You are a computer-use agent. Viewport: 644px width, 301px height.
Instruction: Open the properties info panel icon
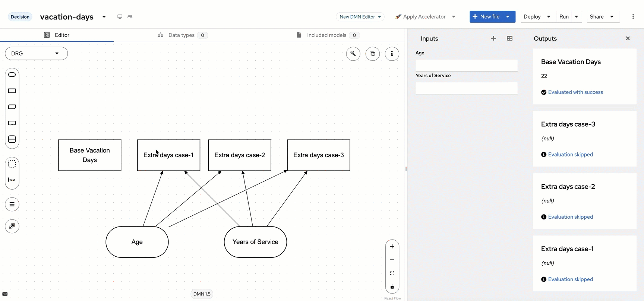[x=392, y=54]
